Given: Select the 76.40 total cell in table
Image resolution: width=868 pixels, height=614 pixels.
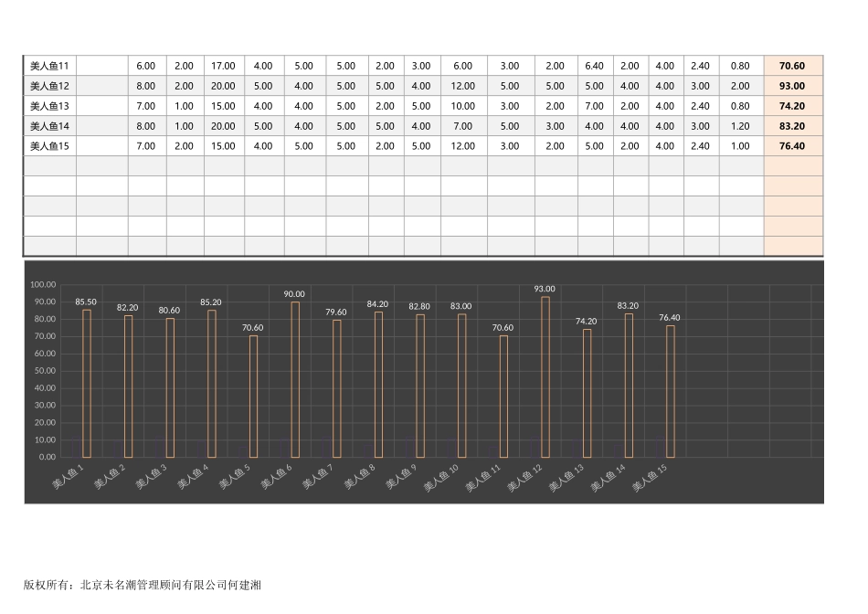Looking at the screenshot, I should 792,146.
